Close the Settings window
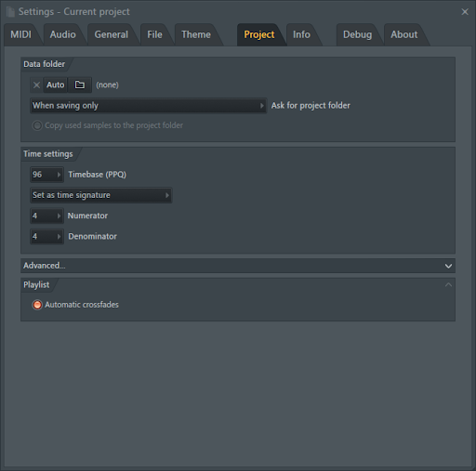 (465, 12)
